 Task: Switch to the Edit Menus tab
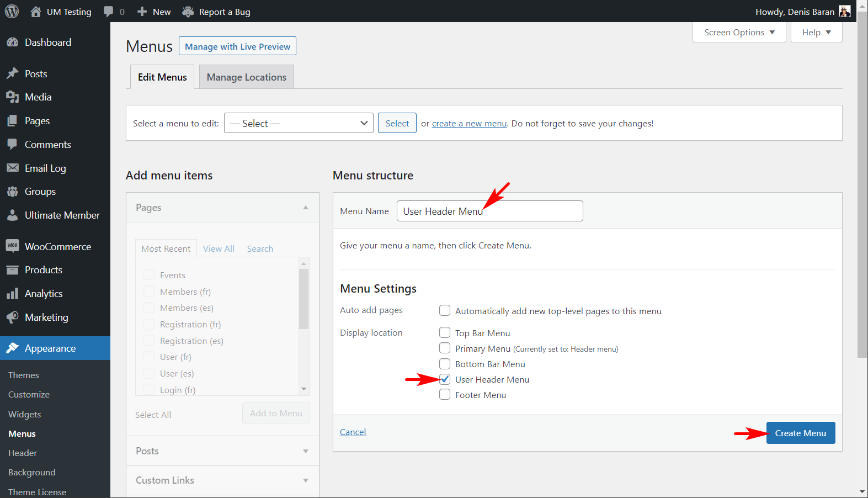(x=162, y=77)
